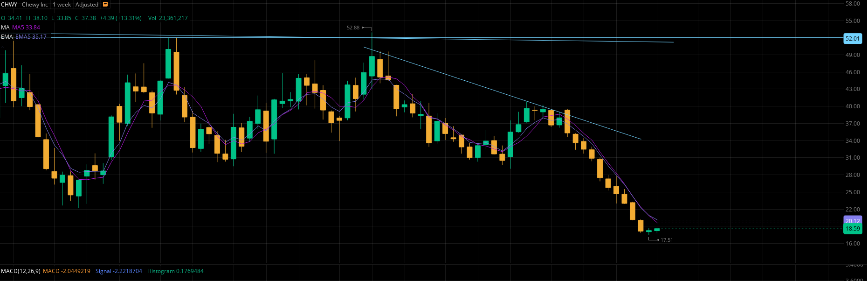The height and width of the screenshot is (281, 868).
Task: Click the purple 20.12 price axis label
Action: pos(852,221)
